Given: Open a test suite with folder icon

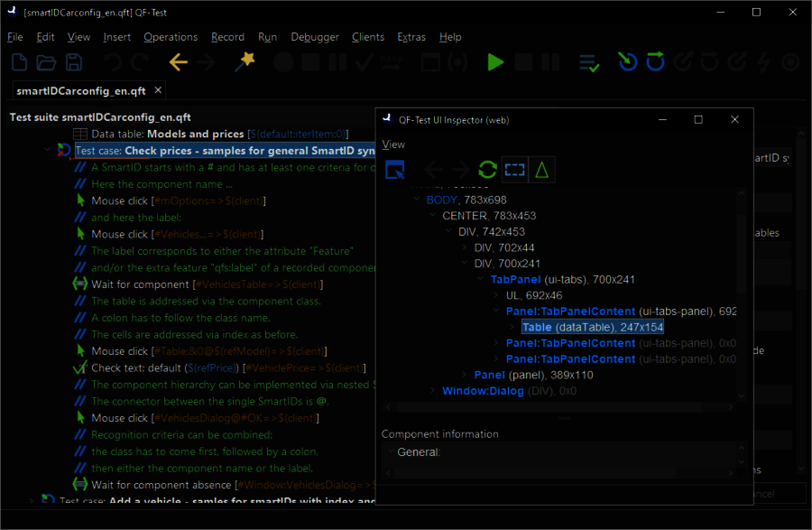Looking at the screenshot, I should [47, 62].
